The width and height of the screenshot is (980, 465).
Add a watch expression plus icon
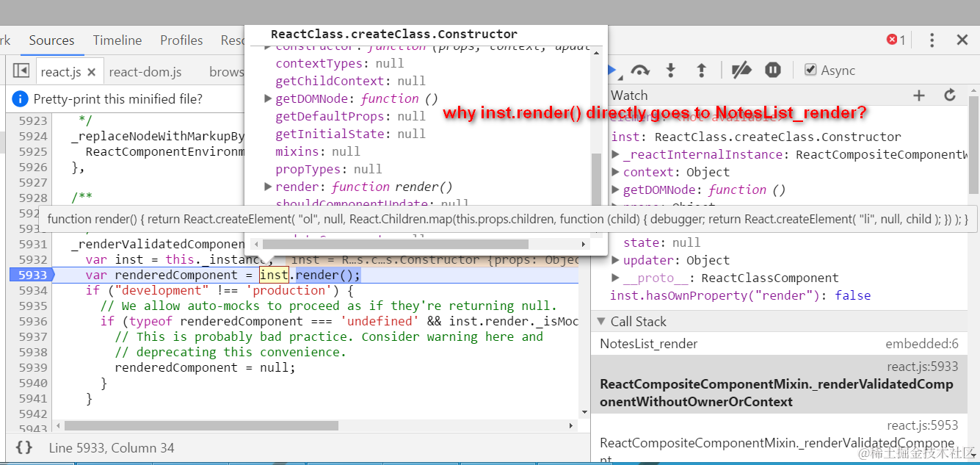pos(919,95)
